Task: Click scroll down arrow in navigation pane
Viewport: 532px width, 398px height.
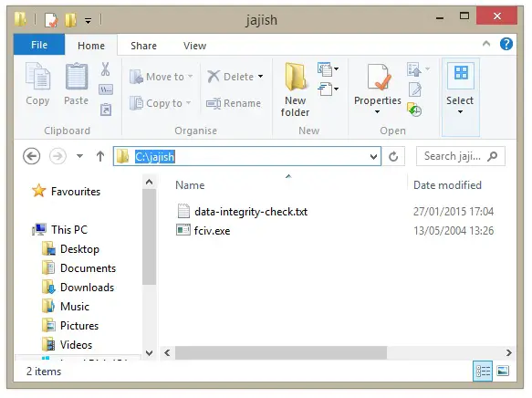Action: (x=149, y=353)
